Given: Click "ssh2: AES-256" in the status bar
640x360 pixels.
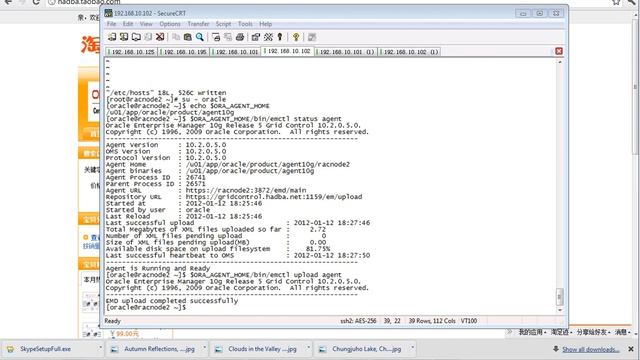Looking at the screenshot, I should (x=358, y=321).
